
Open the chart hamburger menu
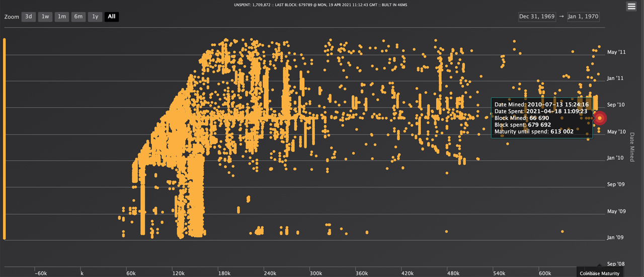coord(631,6)
